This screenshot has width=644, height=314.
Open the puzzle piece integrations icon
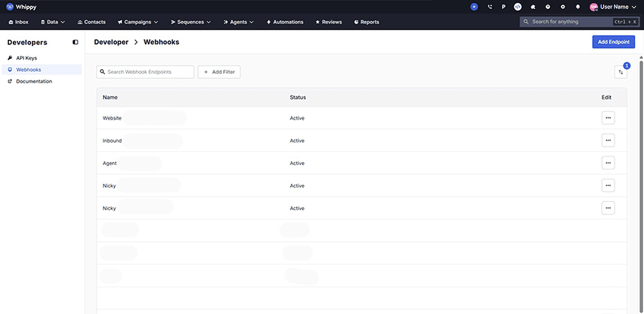(x=533, y=7)
